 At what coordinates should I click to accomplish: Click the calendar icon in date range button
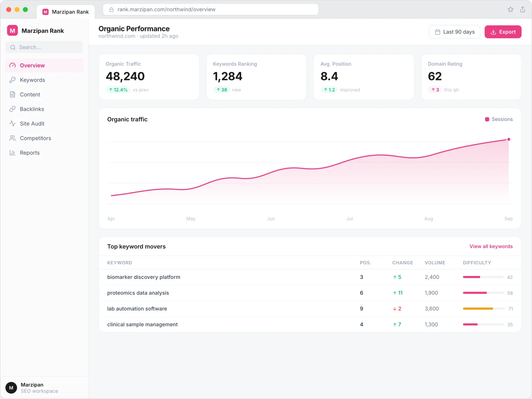tap(438, 32)
